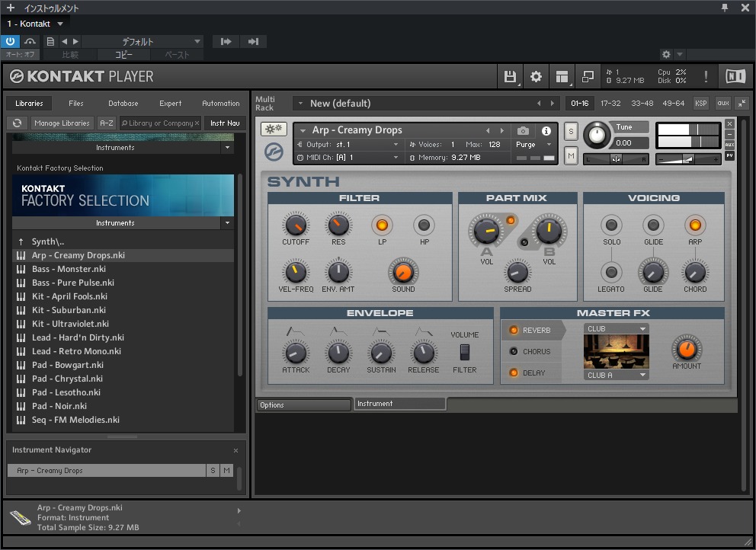Click the aux sends button
The height and width of the screenshot is (550, 756).
722,103
